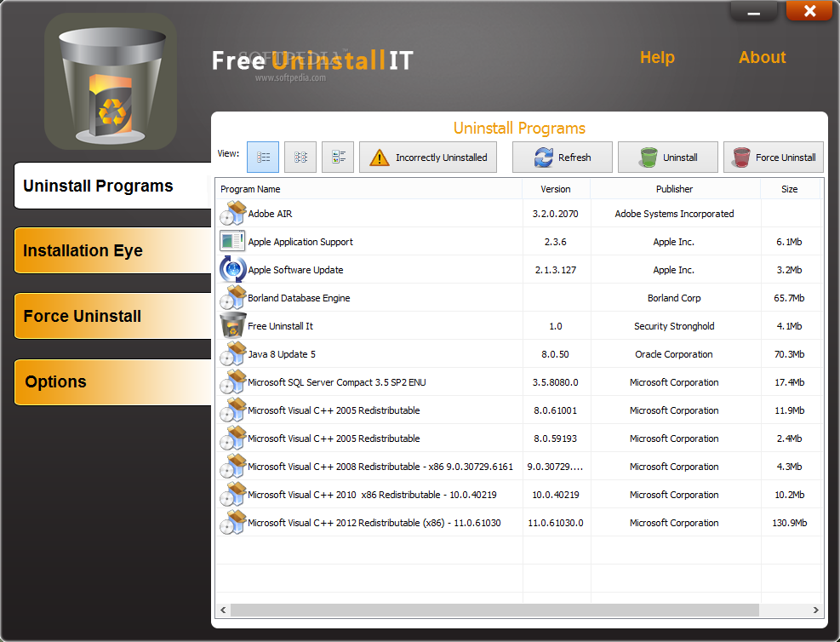840x642 pixels.
Task: Click icon of Visual C++ 2005 version 8.0.61001
Action: tap(233, 410)
